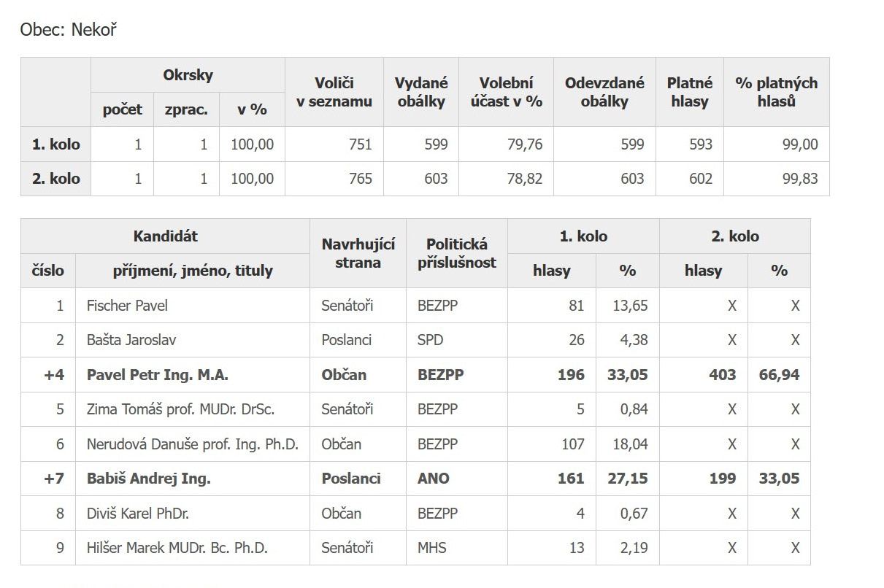884x588 pixels.
Task: Click the Voliči v seznamu header
Action: (x=334, y=92)
